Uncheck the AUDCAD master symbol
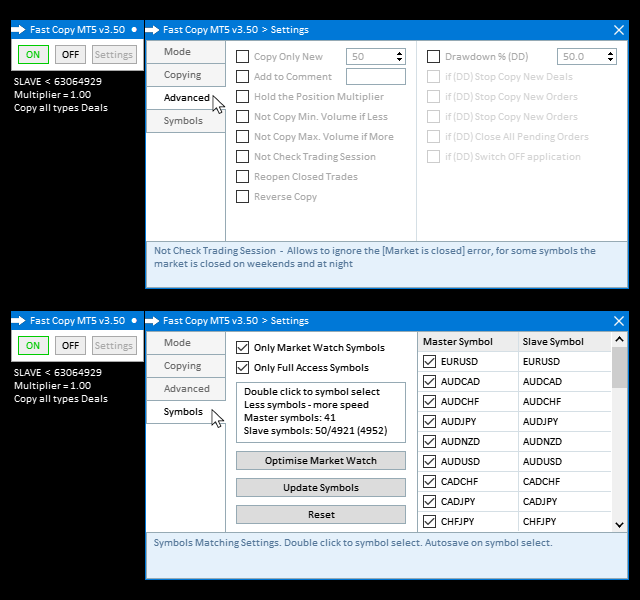This screenshot has height=600, width=640. (x=429, y=382)
